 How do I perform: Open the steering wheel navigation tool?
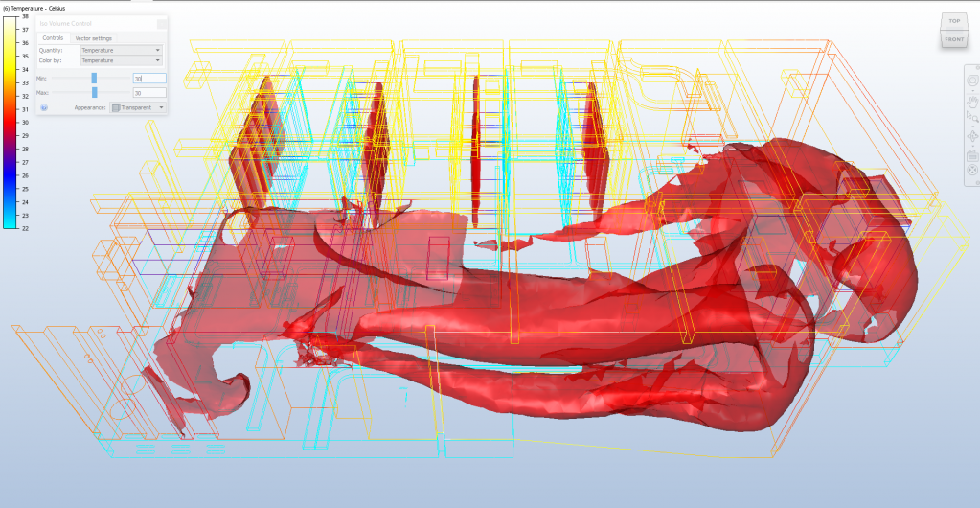click(x=972, y=81)
